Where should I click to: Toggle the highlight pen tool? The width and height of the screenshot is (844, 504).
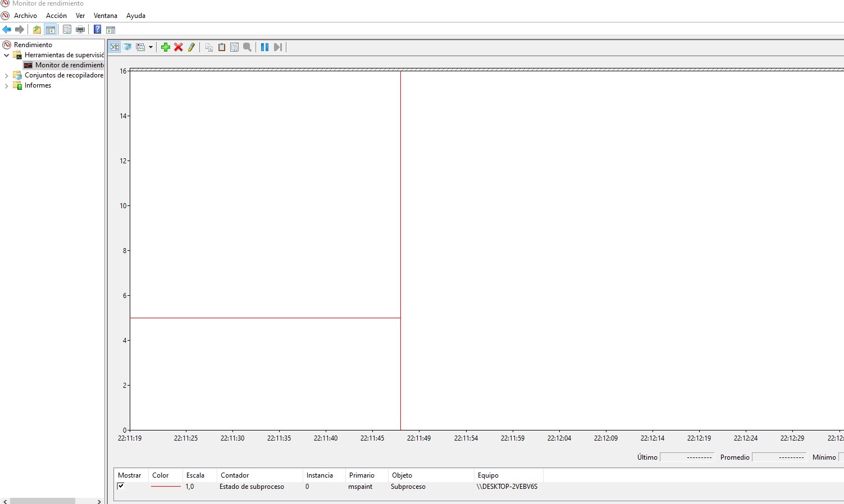click(x=191, y=47)
